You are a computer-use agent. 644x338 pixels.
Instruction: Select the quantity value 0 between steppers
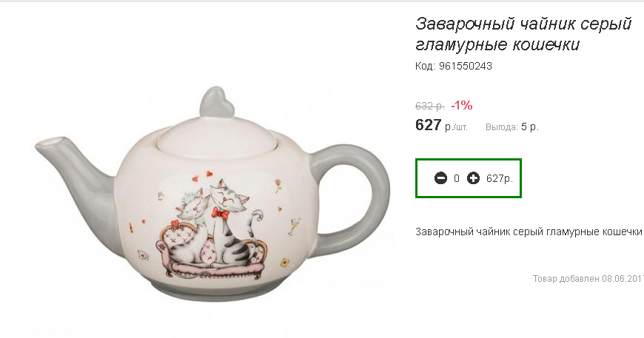point(456,178)
